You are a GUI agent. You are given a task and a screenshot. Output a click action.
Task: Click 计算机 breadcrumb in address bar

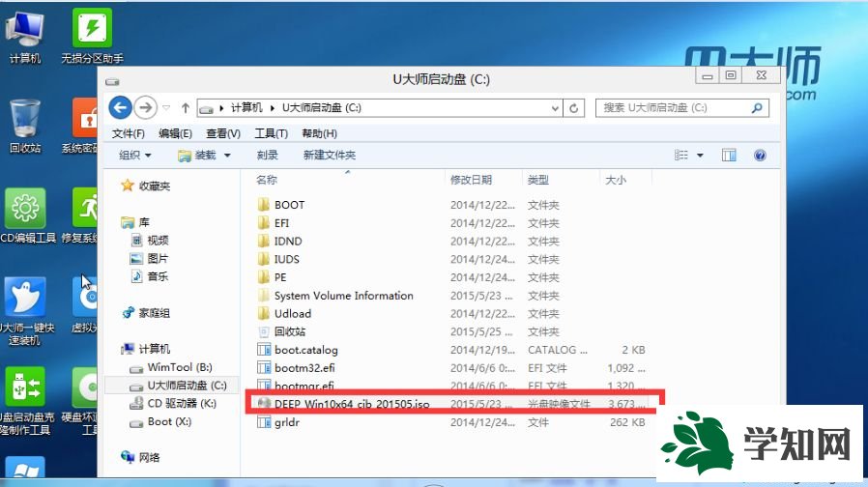coord(246,108)
